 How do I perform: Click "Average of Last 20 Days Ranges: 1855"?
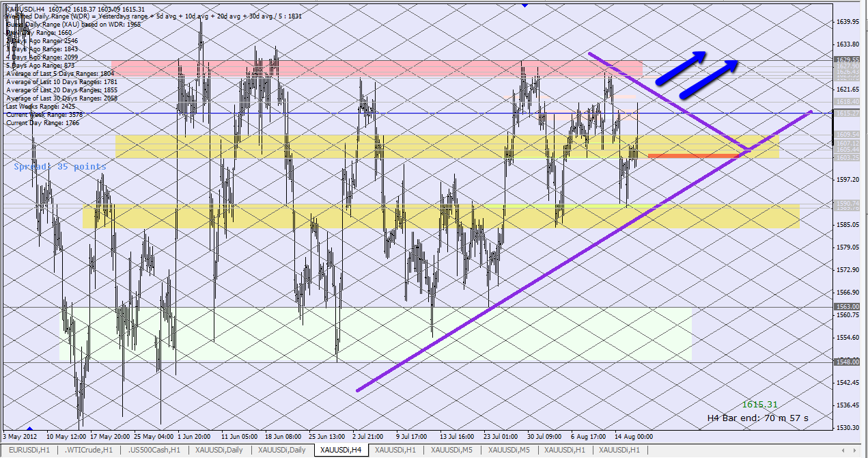(x=61, y=90)
